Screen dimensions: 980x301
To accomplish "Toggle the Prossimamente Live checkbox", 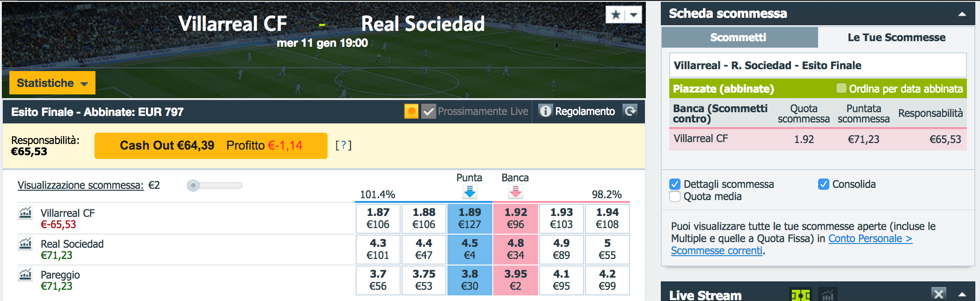I will 428,111.
